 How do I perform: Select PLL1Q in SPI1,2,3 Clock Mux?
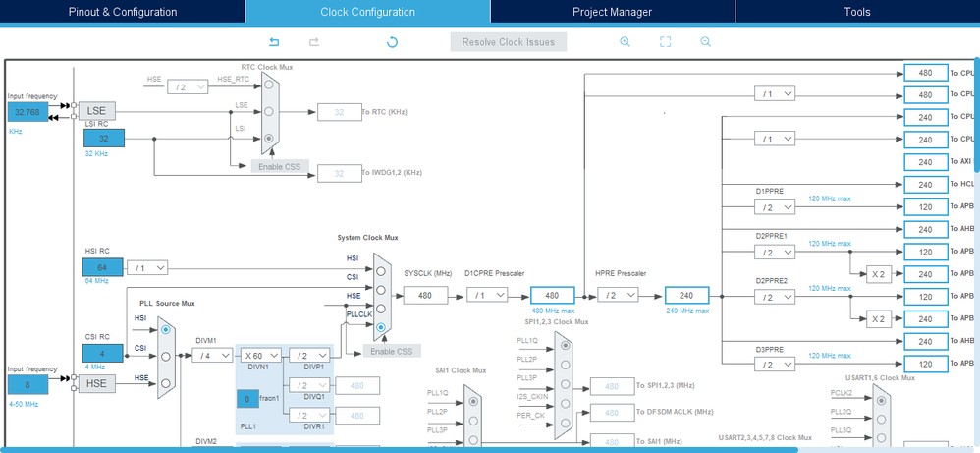[565, 345]
